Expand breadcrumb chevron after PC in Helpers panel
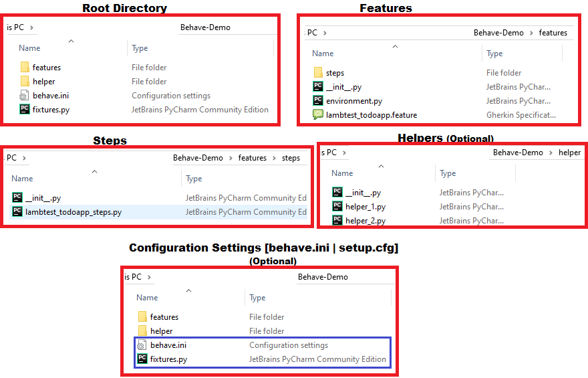 [344, 153]
